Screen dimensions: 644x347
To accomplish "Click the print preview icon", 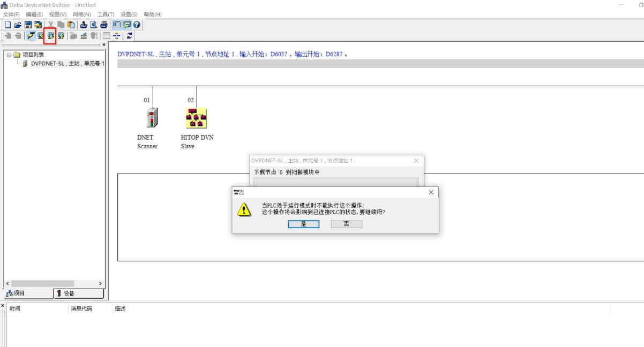I will tap(94, 25).
